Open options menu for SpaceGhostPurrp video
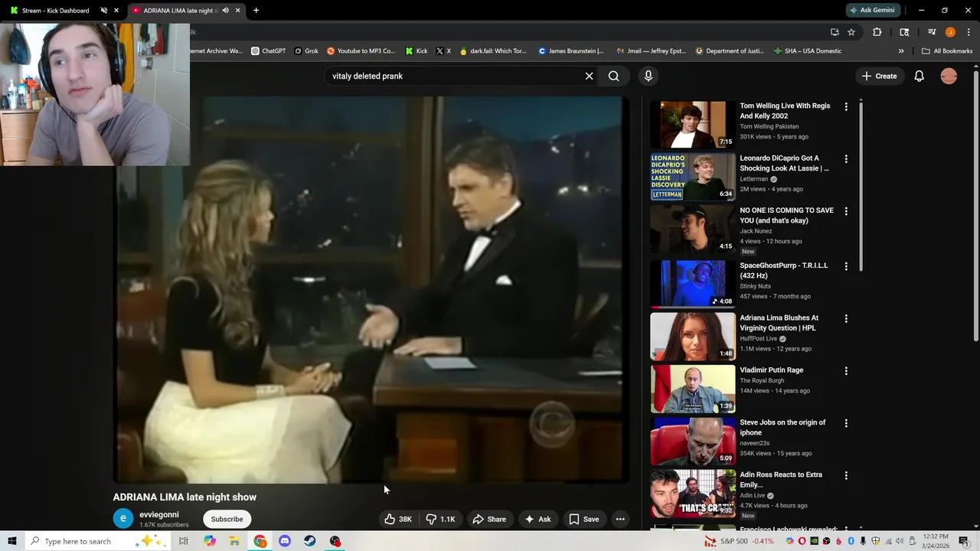The width and height of the screenshot is (980, 551). 846,266
